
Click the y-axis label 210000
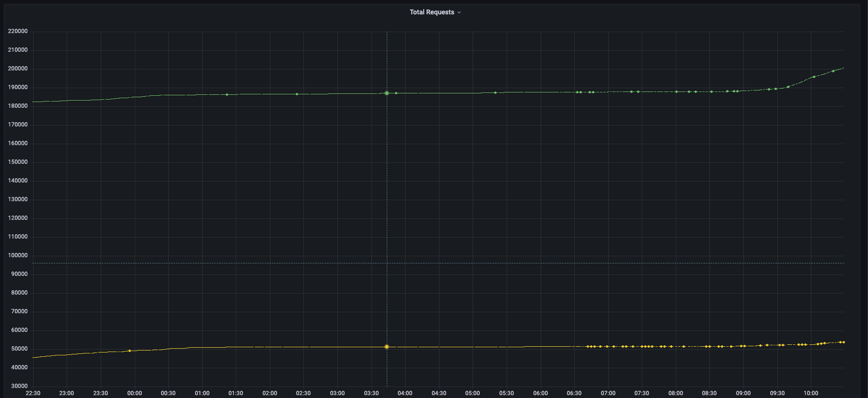point(18,50)
